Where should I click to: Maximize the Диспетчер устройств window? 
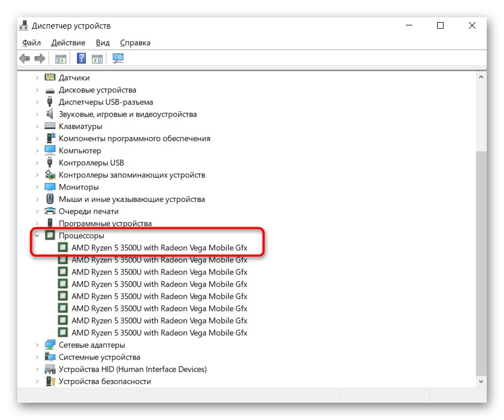click(x=440, y=25)
